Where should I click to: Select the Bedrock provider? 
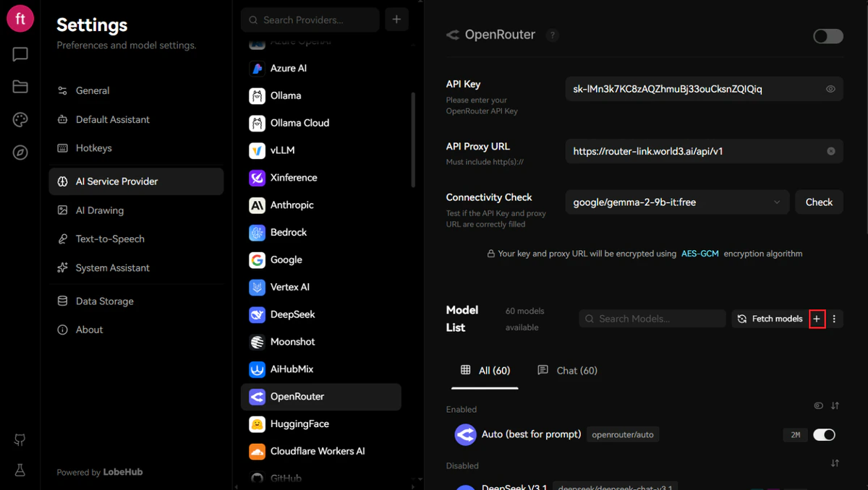click(321, 233)
